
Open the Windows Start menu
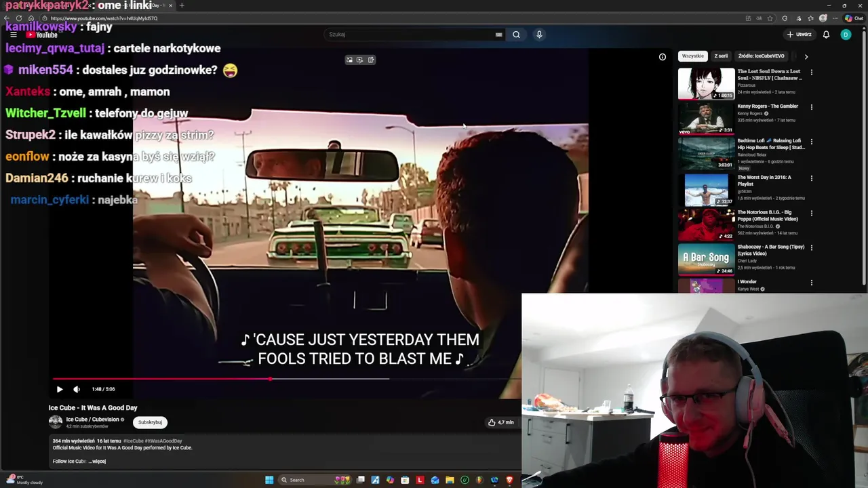pos(269,480)
